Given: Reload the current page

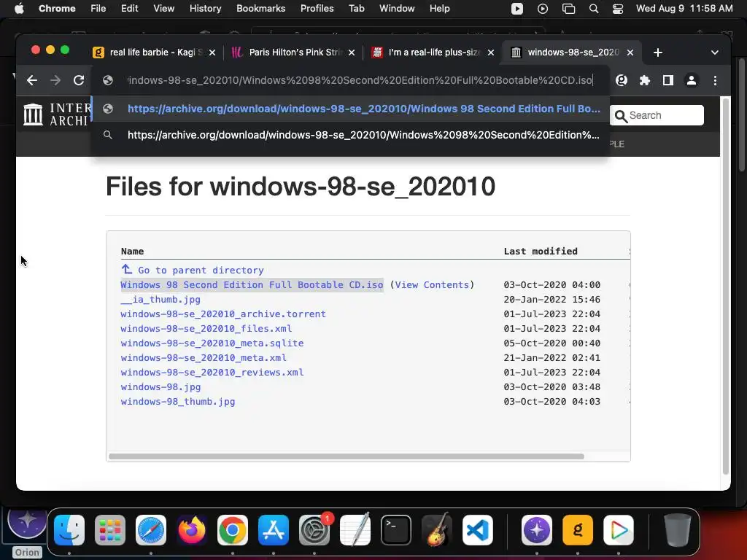Looking at the screenshot, I should pyautogui.click(x=79, y=80).
